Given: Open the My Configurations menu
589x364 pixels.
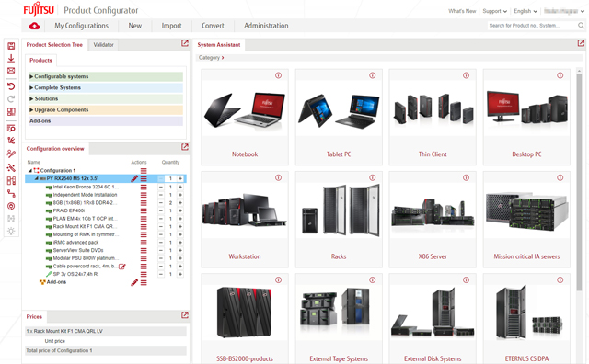Looking at the screenshot, I should tap(82, 26).
